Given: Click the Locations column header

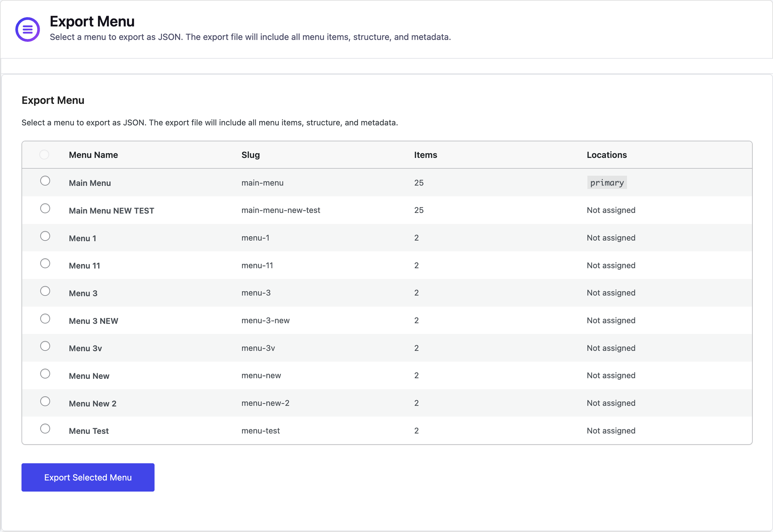Looking at the screenshot, I should pos(607,155).
